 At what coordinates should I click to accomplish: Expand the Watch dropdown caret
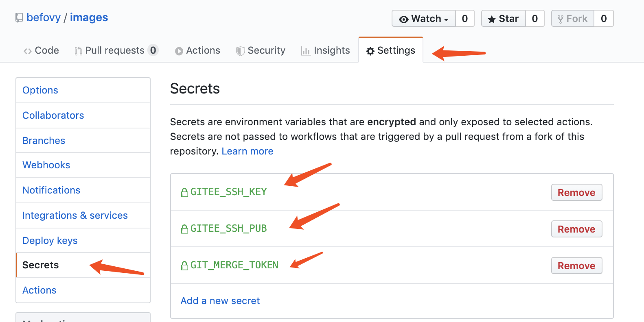tap(446, 20)
